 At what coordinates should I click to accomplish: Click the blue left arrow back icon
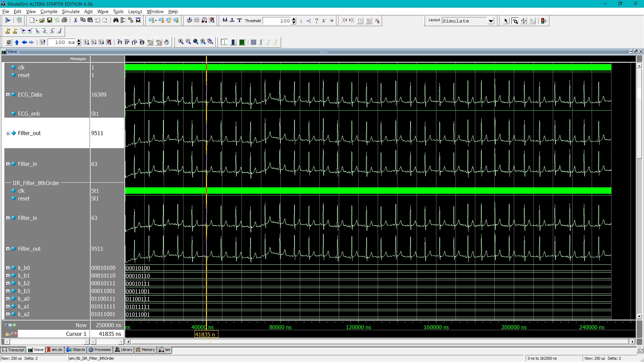pos(24,42)
